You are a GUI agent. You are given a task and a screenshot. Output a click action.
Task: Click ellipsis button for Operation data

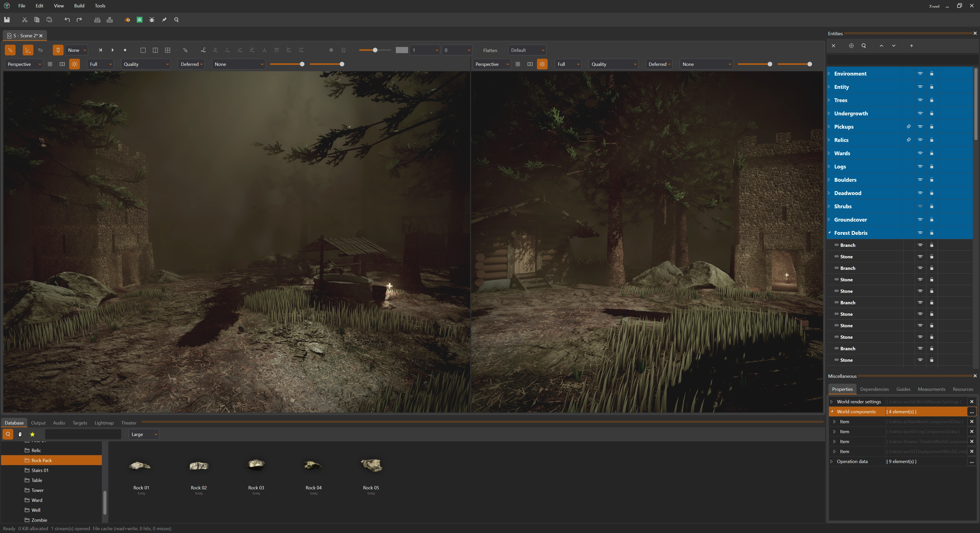pos(972,462)
